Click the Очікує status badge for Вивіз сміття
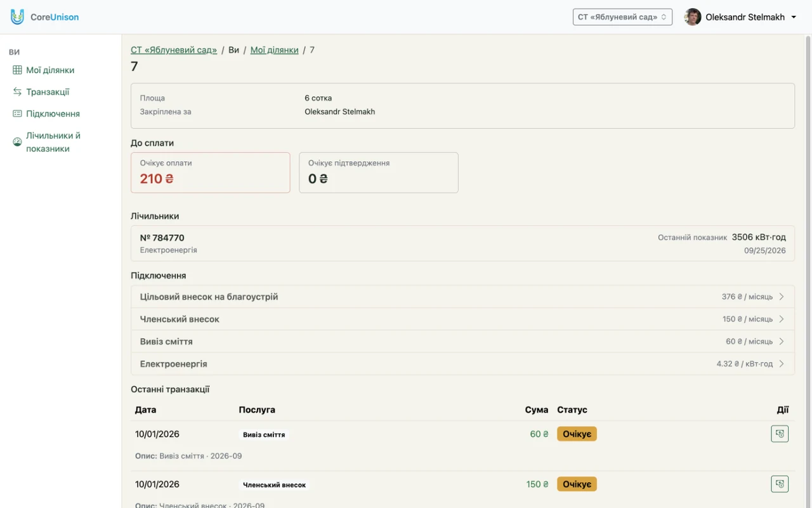 [577, 434]
